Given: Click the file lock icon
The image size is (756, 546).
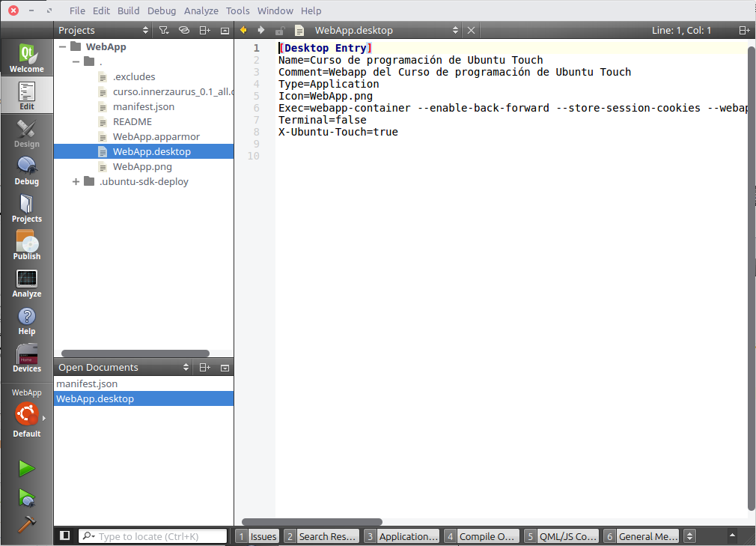Looking at the screenshot, I should pyautogui.click(x=280, y=31).
